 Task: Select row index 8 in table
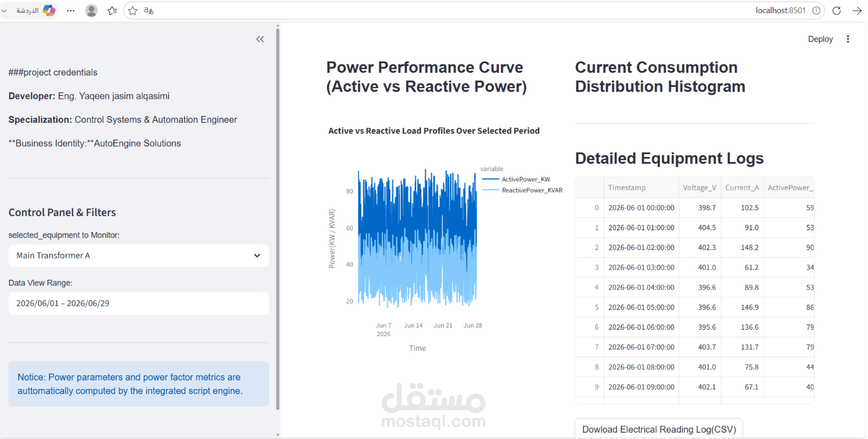tap(590, 367)
